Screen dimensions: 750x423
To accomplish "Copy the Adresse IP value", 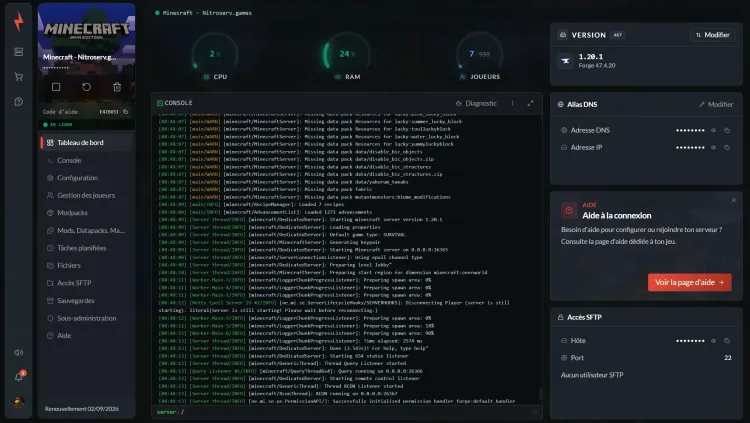I will (727, 147).
